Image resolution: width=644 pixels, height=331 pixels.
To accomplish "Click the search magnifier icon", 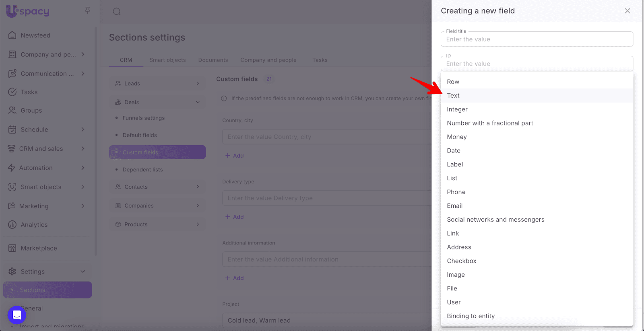I will coord(117,12).
